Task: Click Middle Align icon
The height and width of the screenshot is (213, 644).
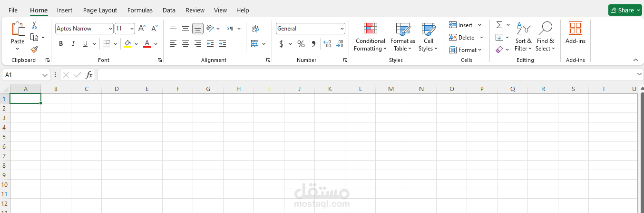Action: point(185,29)
